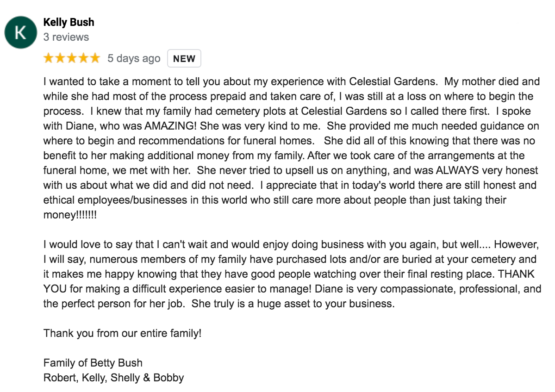Click the word AMAZING! in the review
This screenshot has height=392, width=555.
coord(170,126)
